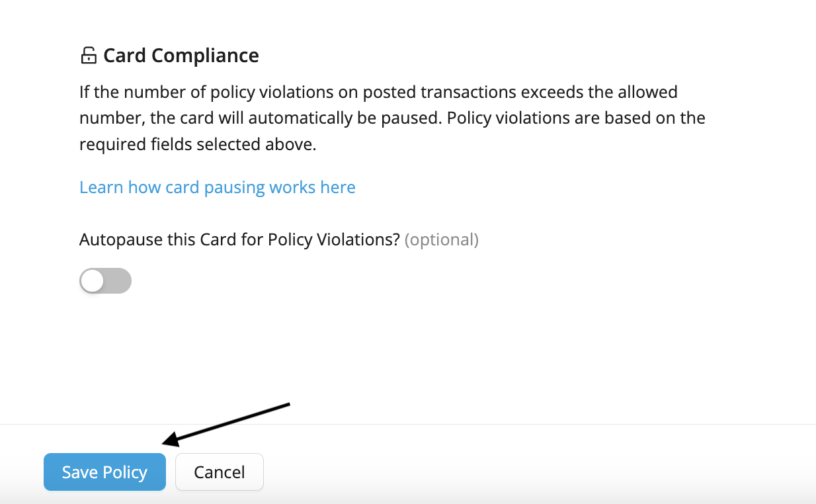Enable the Autopause for Policy Violations switch
Viewport: 816px width, 504px height.
click(x=105, y=281)
